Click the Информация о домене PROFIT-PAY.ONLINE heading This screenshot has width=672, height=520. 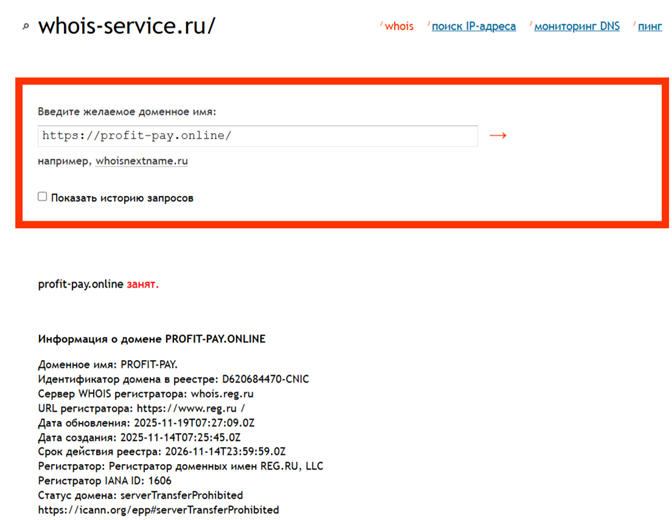(x=152, y=339)
